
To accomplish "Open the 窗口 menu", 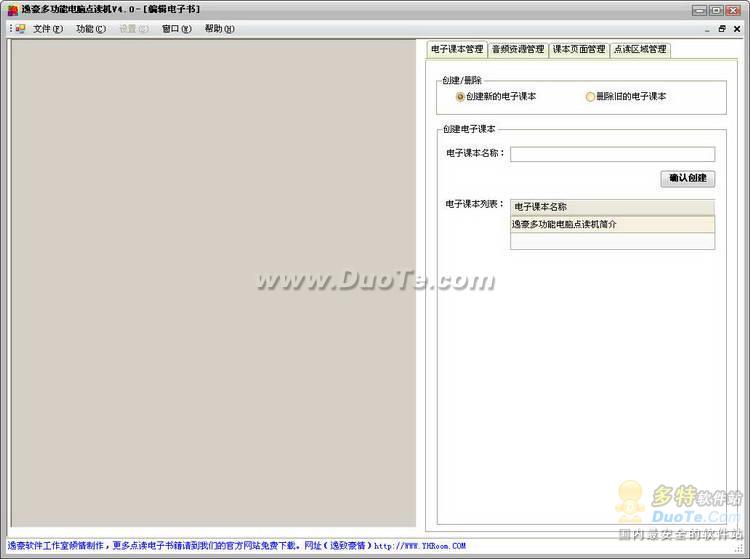I will coord(176,29).
